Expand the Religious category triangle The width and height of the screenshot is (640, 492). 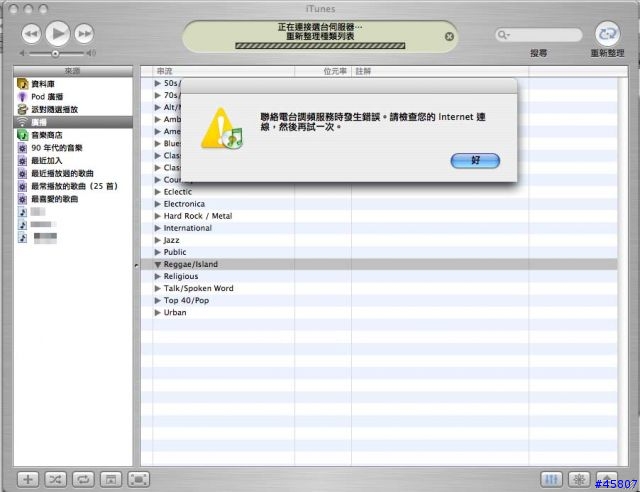pyautogui.click(x=158, y=276)
